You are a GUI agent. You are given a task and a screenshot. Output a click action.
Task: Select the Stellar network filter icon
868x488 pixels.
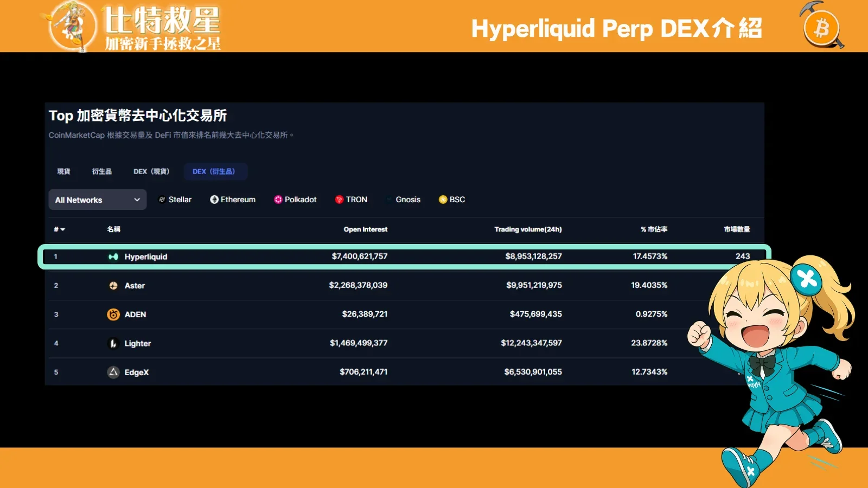[162, 200]
